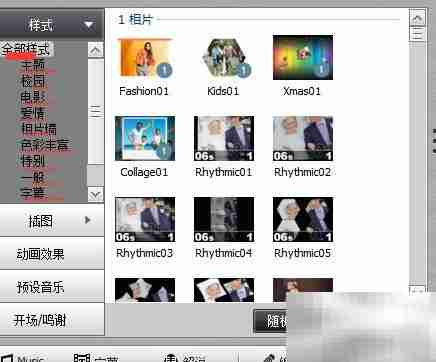Click the style gallery scroll-up arrow
Viewport: 436px width, 362px height.
click(x=417, y=19)
